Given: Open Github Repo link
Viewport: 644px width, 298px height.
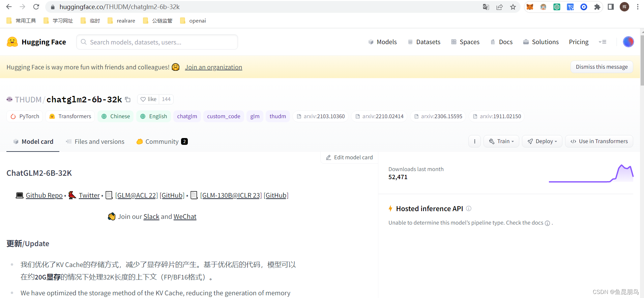Looking at the screenshot, I should 44,195.
